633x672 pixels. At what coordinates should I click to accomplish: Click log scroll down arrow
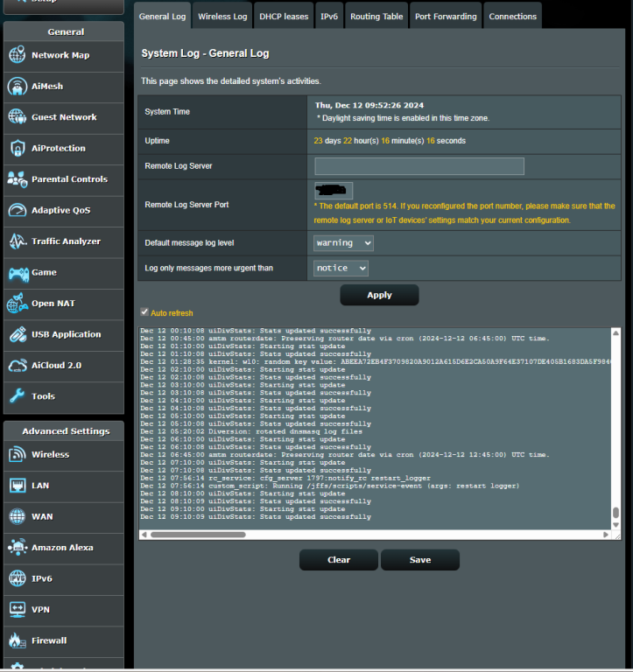point(615,525)
